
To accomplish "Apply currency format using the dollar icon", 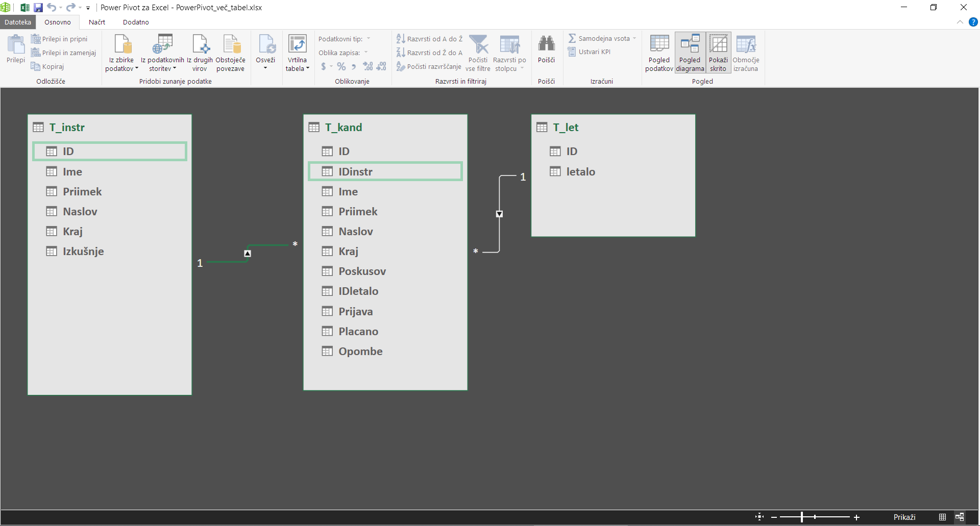I will tap(324, 66).
